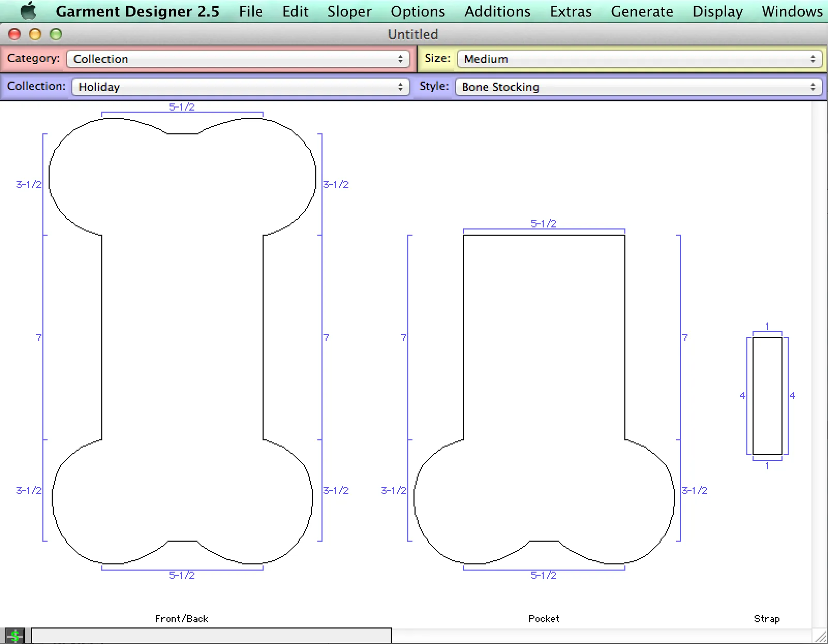Viewport: 828px width, 644px height.
Task: Open the Category dropdown showing Collection
Action: tap(238, 59)
